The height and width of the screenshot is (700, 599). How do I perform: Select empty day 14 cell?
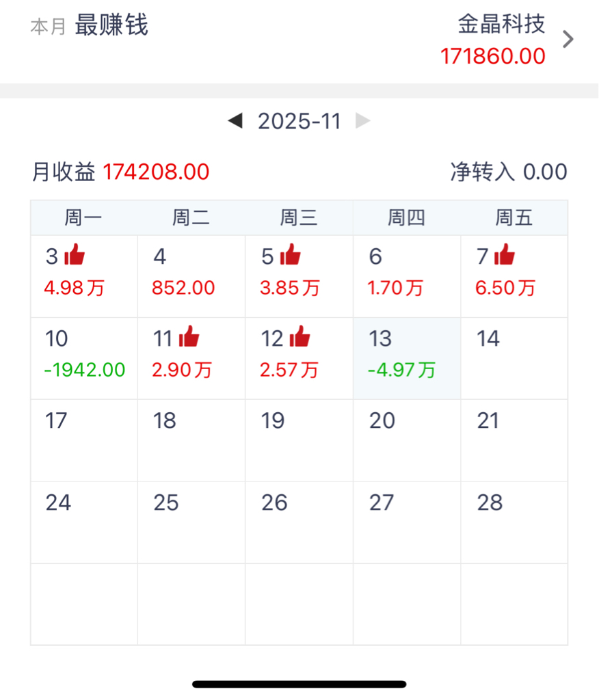click(x=514, y=358)
